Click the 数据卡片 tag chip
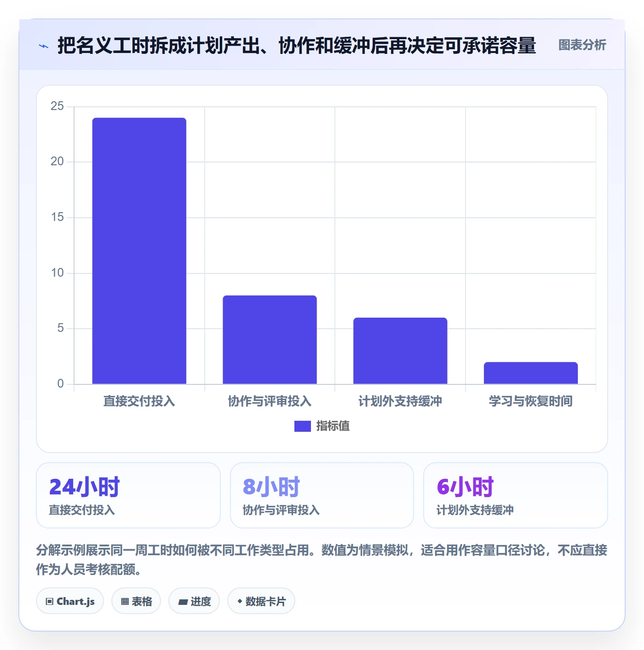The image size is (644, 650). point(261,601)
